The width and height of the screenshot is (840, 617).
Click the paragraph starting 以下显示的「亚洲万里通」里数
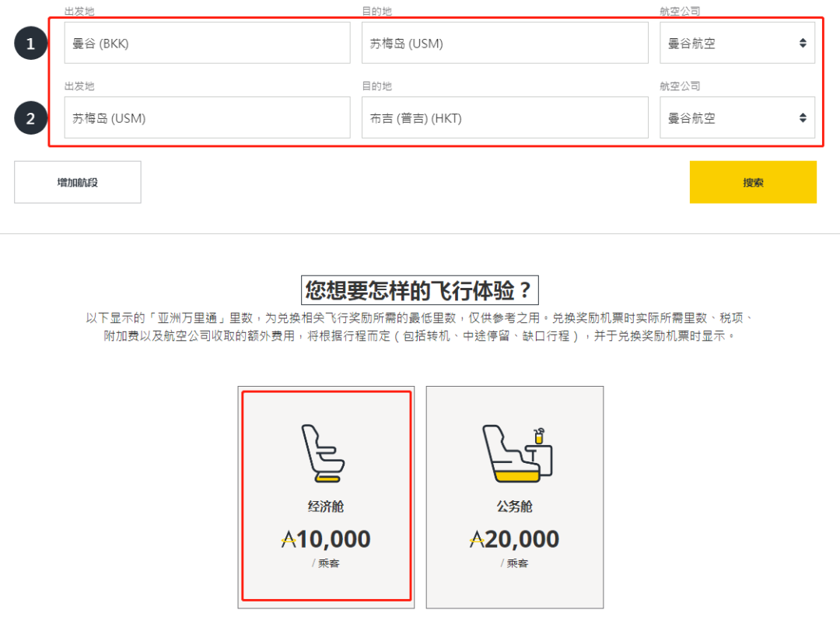coord(419,327)
